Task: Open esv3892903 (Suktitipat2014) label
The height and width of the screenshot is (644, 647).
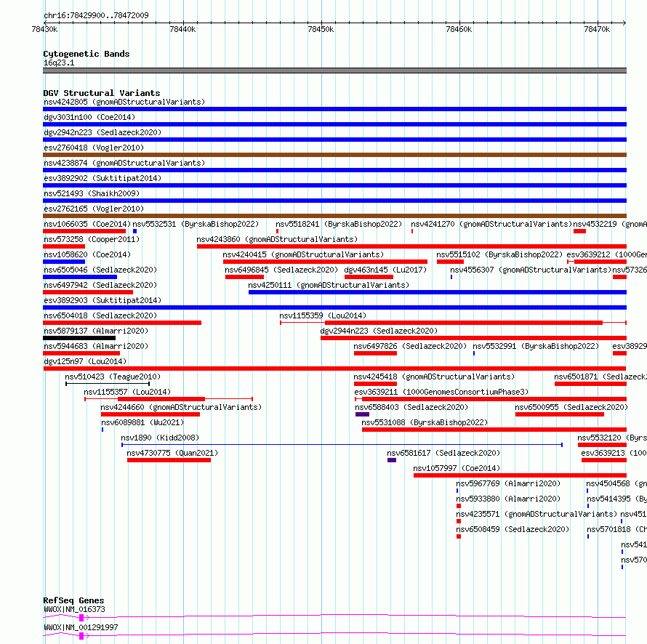Action: (x=103, y=300)
